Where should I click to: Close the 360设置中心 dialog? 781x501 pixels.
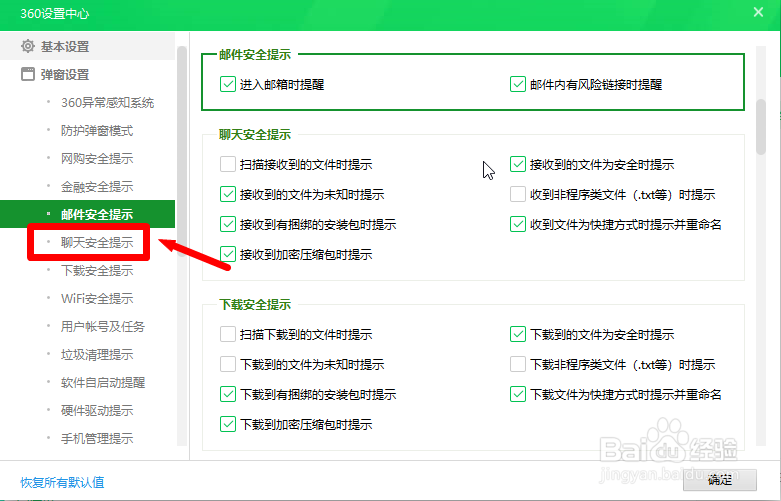pyautogui.click(x=758, y=12)
